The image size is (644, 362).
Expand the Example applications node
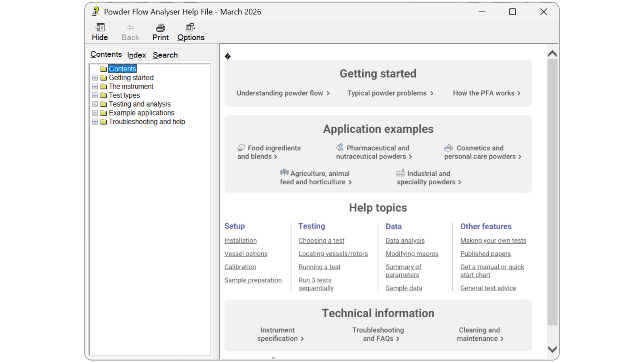95,113
